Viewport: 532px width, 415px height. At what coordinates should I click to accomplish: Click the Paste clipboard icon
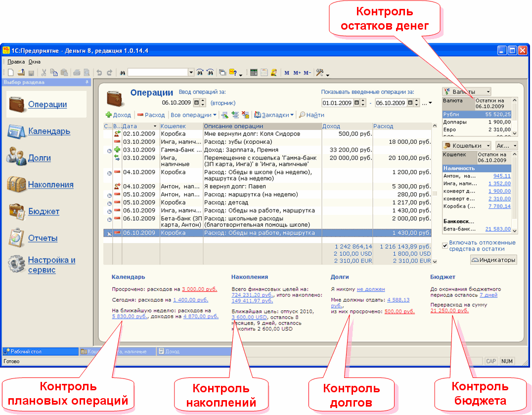pyautogui.click(x=64, y=72)
